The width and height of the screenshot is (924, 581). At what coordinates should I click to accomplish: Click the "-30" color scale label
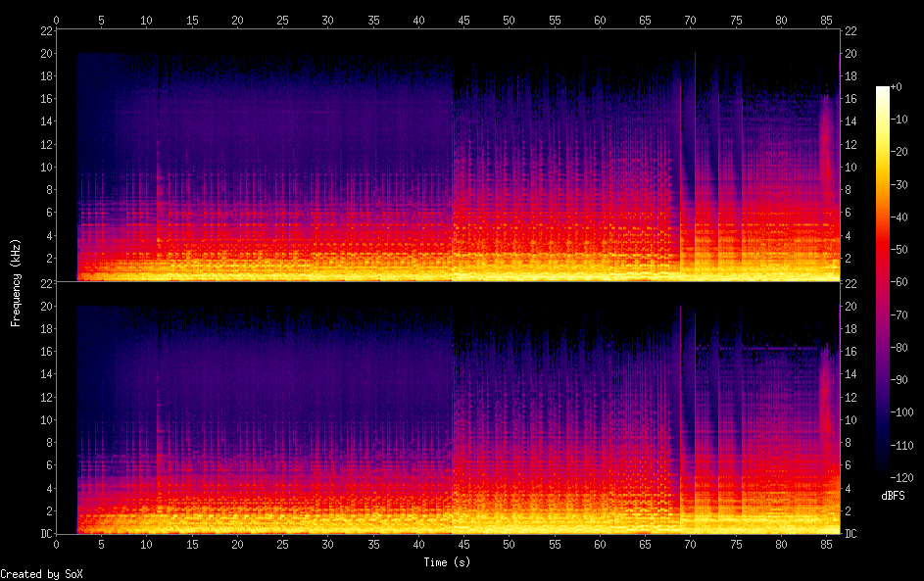tap(899, 184)
